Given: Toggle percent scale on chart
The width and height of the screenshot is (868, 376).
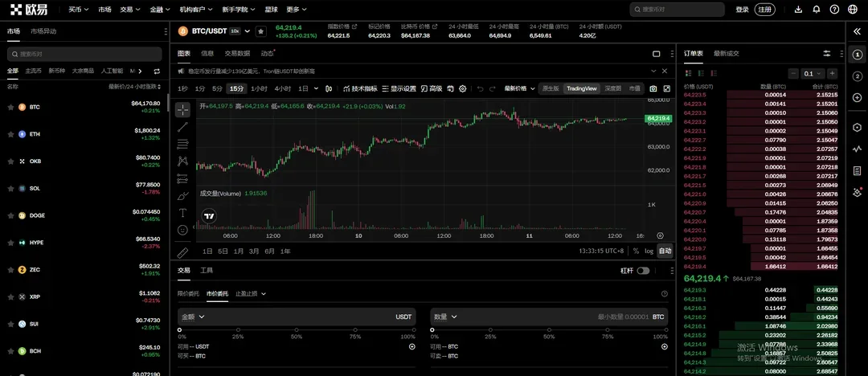Looking at the screenshot, I should pos(636,251).
